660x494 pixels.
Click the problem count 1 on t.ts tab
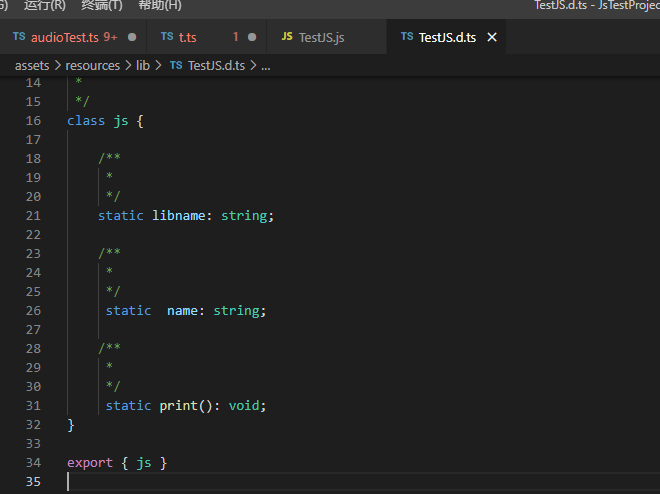click(x=236, y=37)
